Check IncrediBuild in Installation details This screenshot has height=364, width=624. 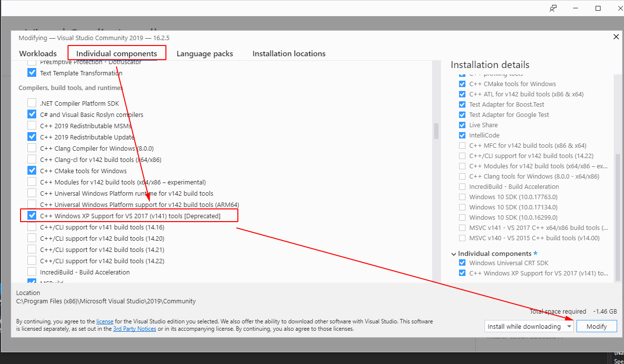click(x=462, y=186)
